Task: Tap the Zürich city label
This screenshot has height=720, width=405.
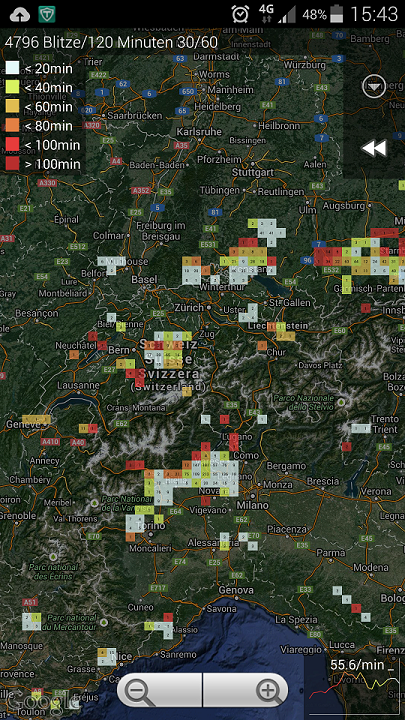Action: click(x=188, y=307)
